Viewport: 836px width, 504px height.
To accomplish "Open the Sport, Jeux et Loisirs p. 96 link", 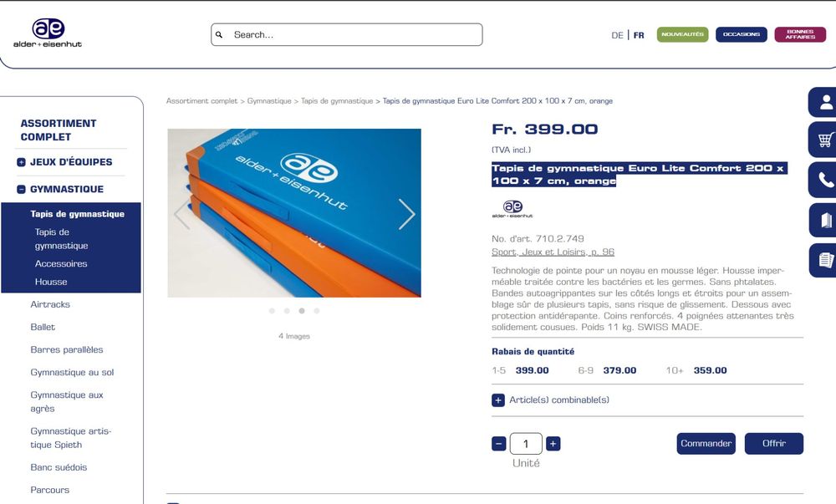I will pos(553,252).
